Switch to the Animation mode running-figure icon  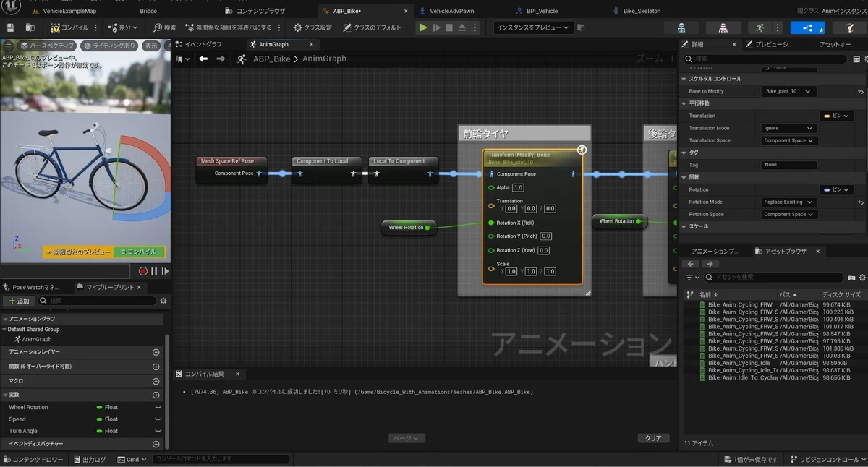(759, 27)
